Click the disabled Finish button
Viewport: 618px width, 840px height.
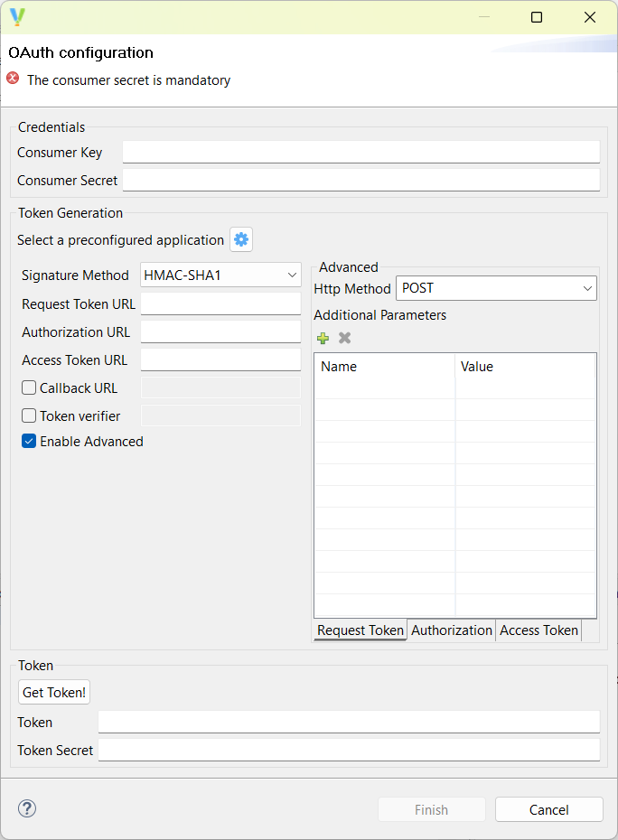pos(431,809)
